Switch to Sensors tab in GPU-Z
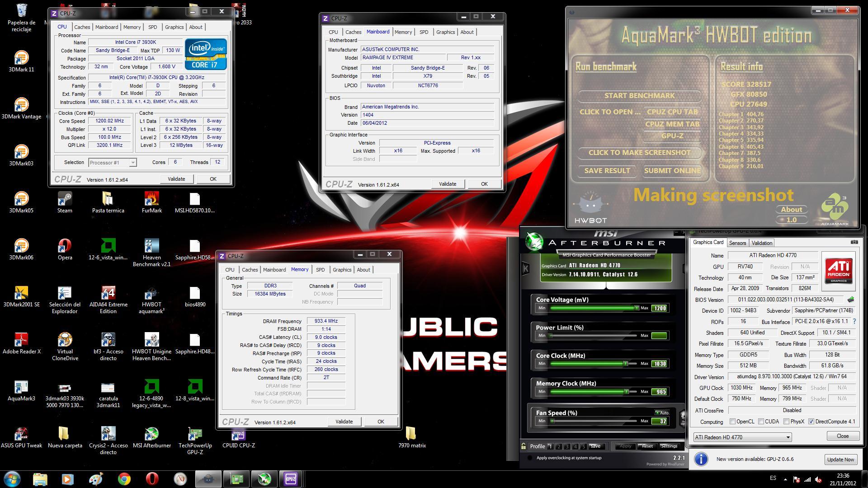The height and width of the screenshot is (488, 868). [x=737, y=243]
